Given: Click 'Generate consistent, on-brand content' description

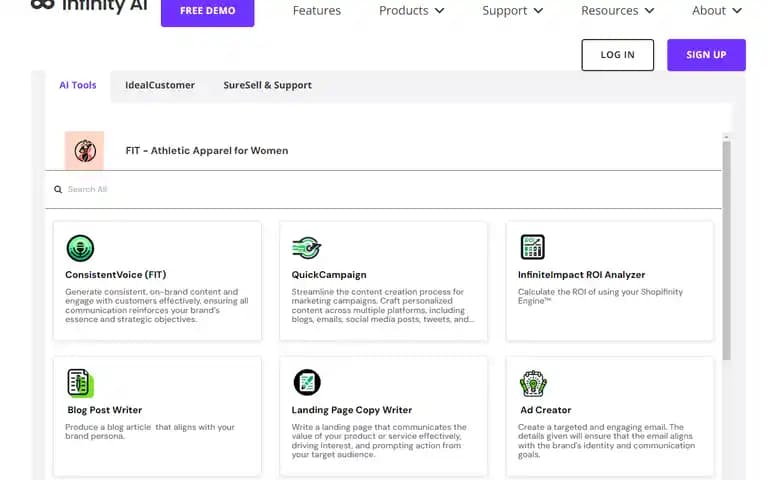Looking at the screenshot, I should 157,306.
